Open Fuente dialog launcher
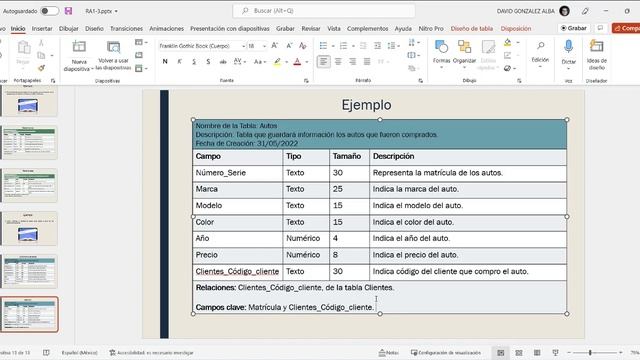 click(306, 81)
